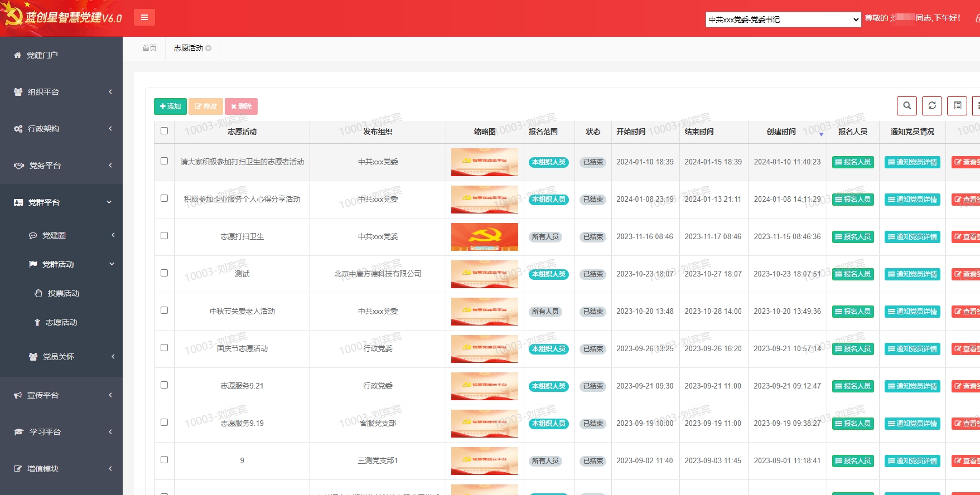Click the 学习平台 graduation cap icon
This screenshot has height=495, width=980.
point(19,432)
